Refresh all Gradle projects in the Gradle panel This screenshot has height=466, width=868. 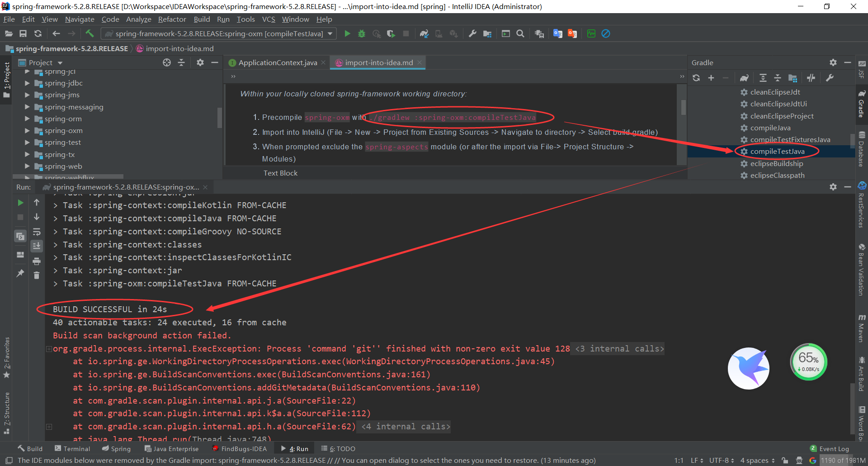pyautogui.click(x=696, y=78)
